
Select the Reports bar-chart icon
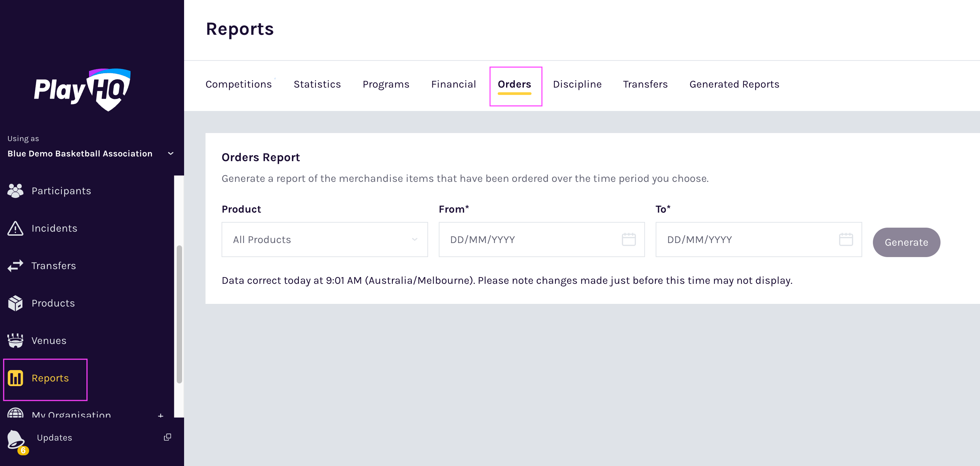coord(15,378)
